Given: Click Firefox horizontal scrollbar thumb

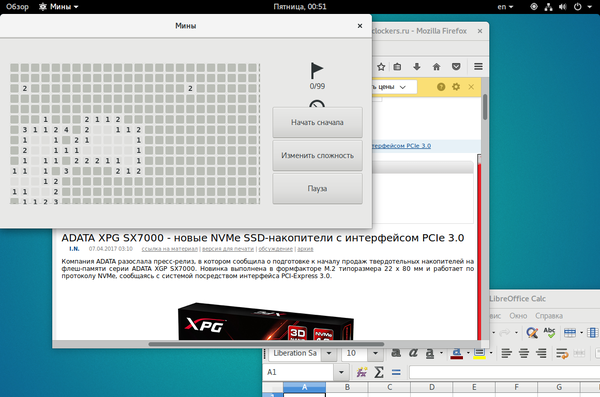Looking at the screenshot, I should (266, 344).
